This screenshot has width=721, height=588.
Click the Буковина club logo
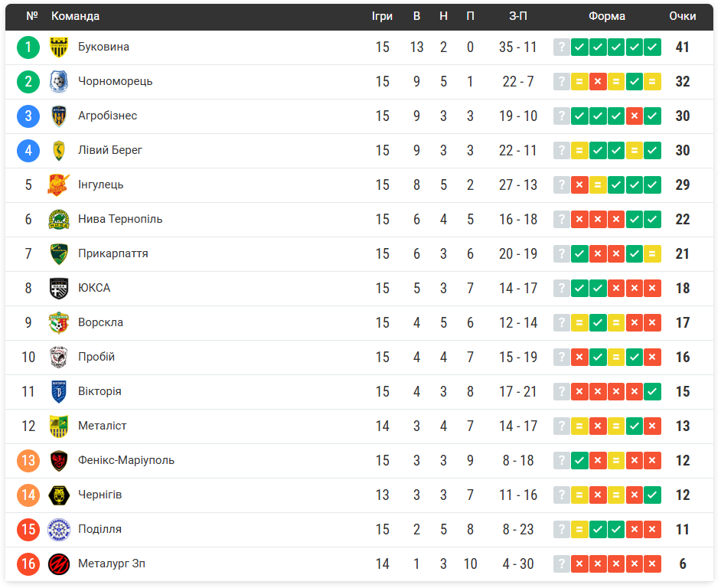coord(59,47)
